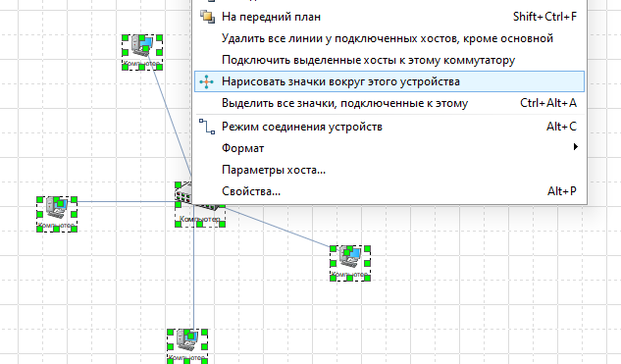Click the draw-icons-around-device star icon
Viewport: 621px width, 364px height.
[206, 81]
